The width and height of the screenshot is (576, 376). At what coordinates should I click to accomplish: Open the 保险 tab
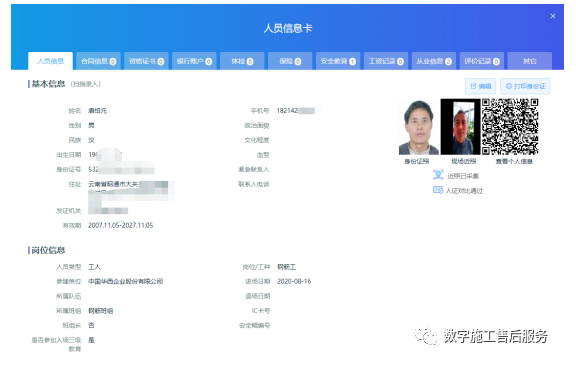[290, 61]
